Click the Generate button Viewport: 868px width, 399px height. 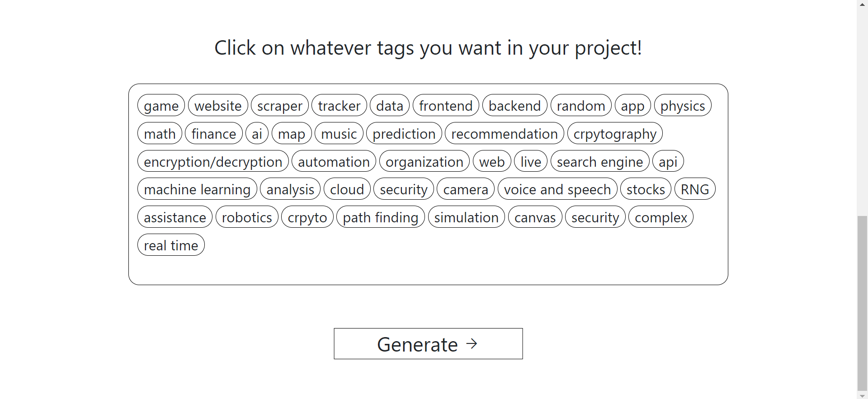pos(428,344)
